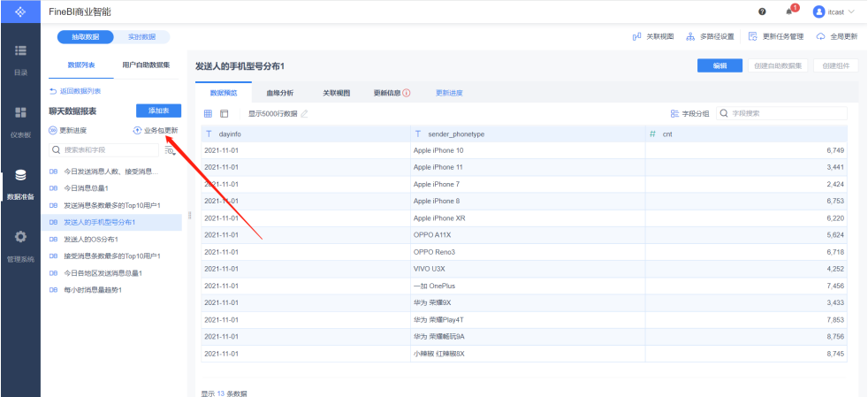This screenshot has height=397, width=868.
Task: Open the 管理系统 gear sidebar item
Action: click(x=20, y=247)
